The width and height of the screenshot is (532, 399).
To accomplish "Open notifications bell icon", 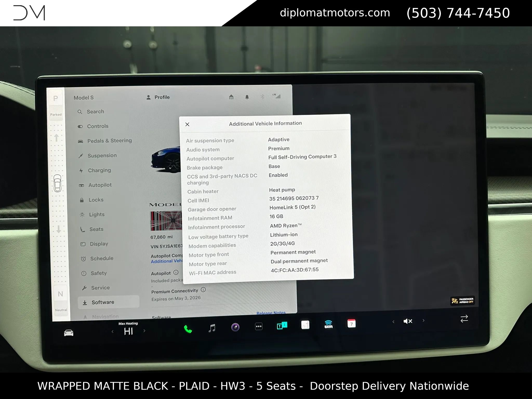I will 247,97.
